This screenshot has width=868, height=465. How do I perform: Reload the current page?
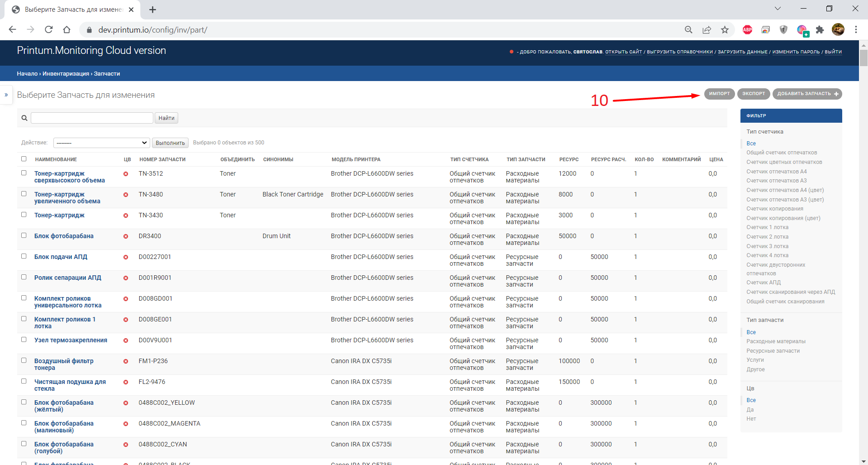tap(49, 29)
